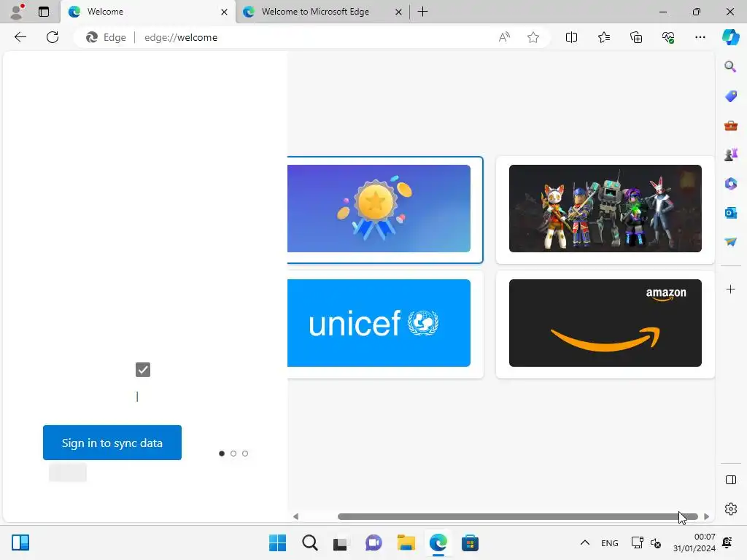Add this page to favorites star

pos(533,37)
